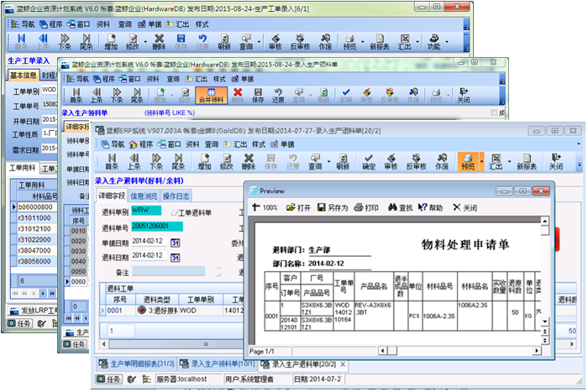The image size is (588, 392).
Task: Click 删除 delete icon in return-slip window toolbar
Action: (249, 161)
